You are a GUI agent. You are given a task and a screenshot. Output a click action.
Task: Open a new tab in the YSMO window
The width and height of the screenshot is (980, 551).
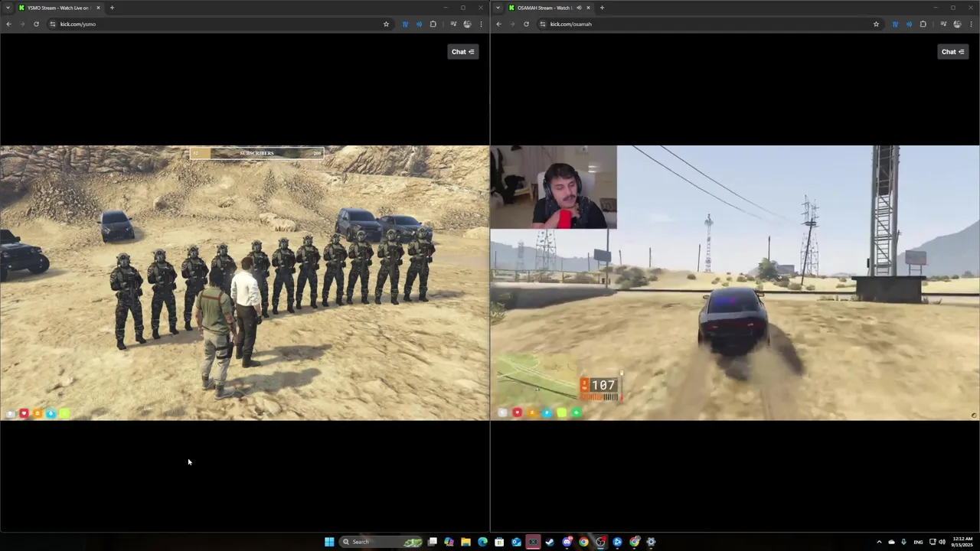pos(112,8)
